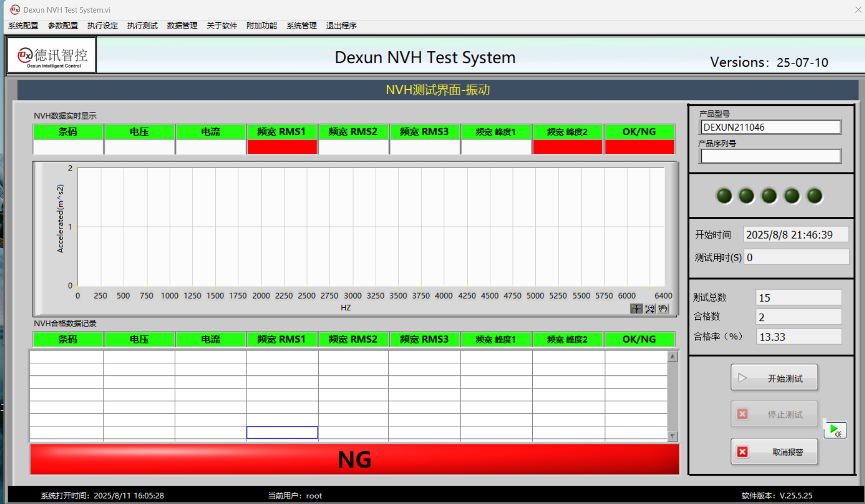Select the graph cursor crosshair tool
Screen dimensions: 865x504
[x=636, y=309]
